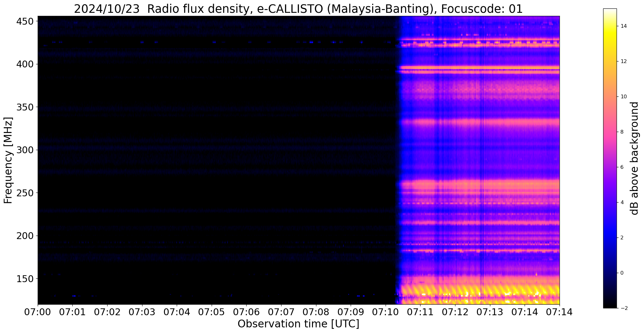Select the 07:04 time tick label
The height and width of the screenshot is (333, 644).
[x=177, y=312]
